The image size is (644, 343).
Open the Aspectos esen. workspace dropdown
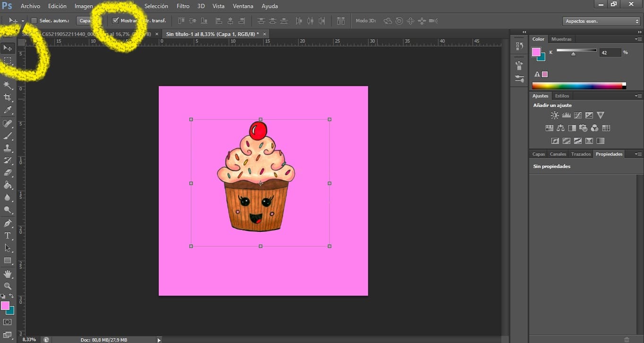coord(601,21)
